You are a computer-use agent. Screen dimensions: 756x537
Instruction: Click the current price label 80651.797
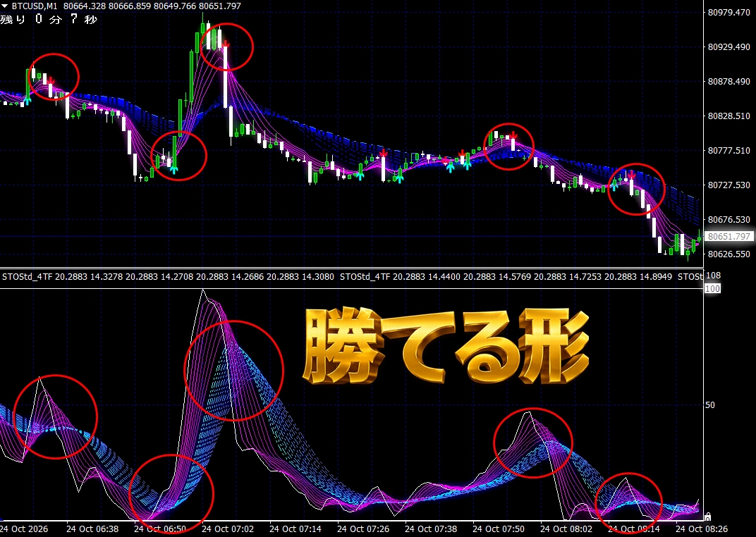(728, 237)
